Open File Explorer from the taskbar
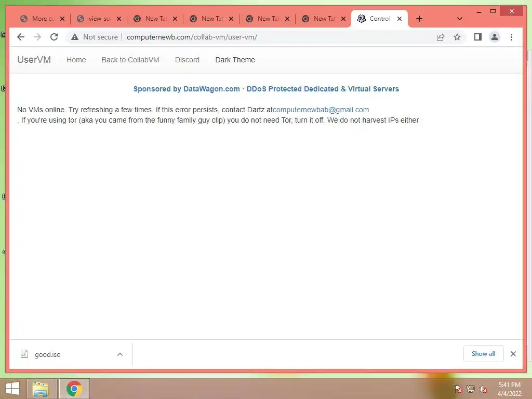 41,389
